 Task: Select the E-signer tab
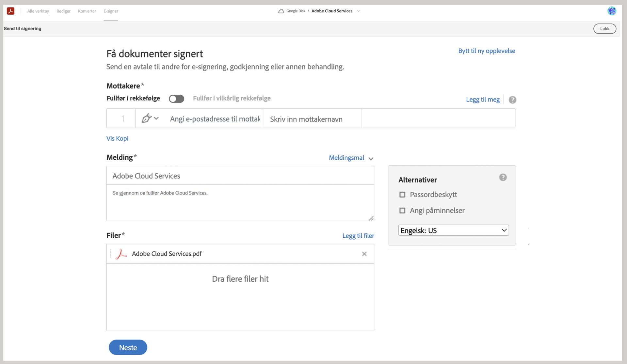(x=111, y=11)
